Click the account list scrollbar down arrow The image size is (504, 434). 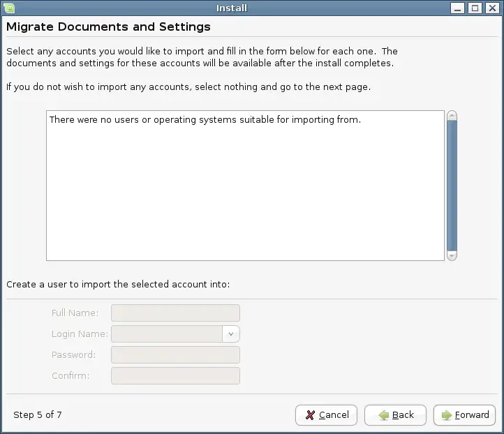point(452,256)
